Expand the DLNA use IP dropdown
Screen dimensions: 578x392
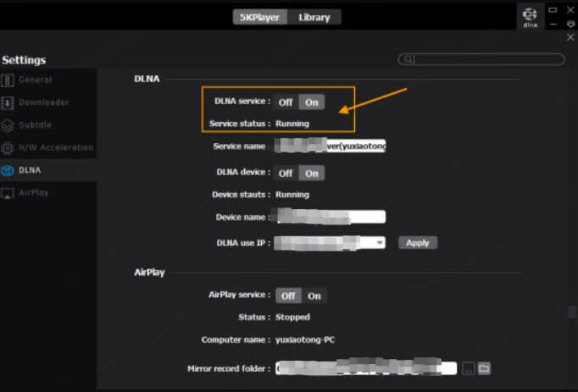(381, 242)
